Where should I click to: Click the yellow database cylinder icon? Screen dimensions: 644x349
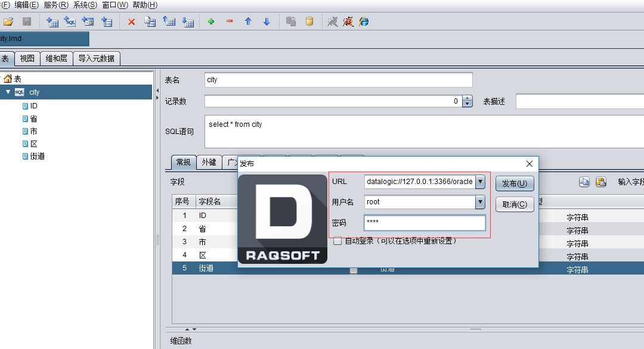pyautogui.click(x=309, y=22)
